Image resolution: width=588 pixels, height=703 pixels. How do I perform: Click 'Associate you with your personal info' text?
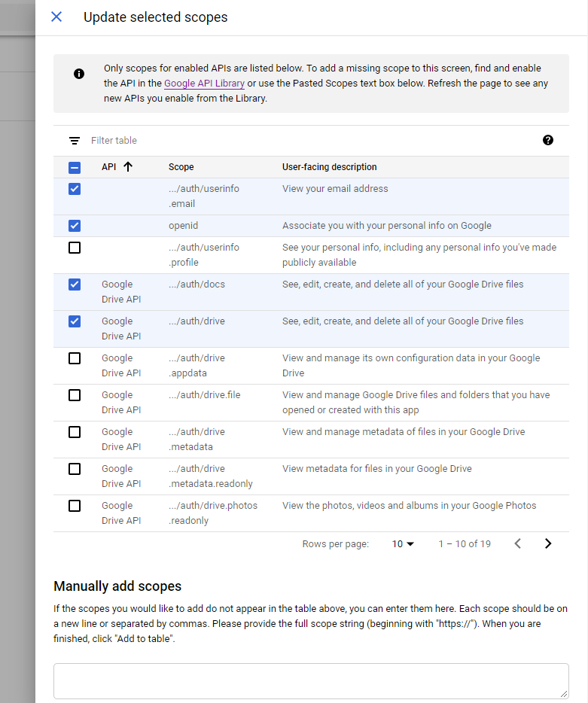coord(387,226)
